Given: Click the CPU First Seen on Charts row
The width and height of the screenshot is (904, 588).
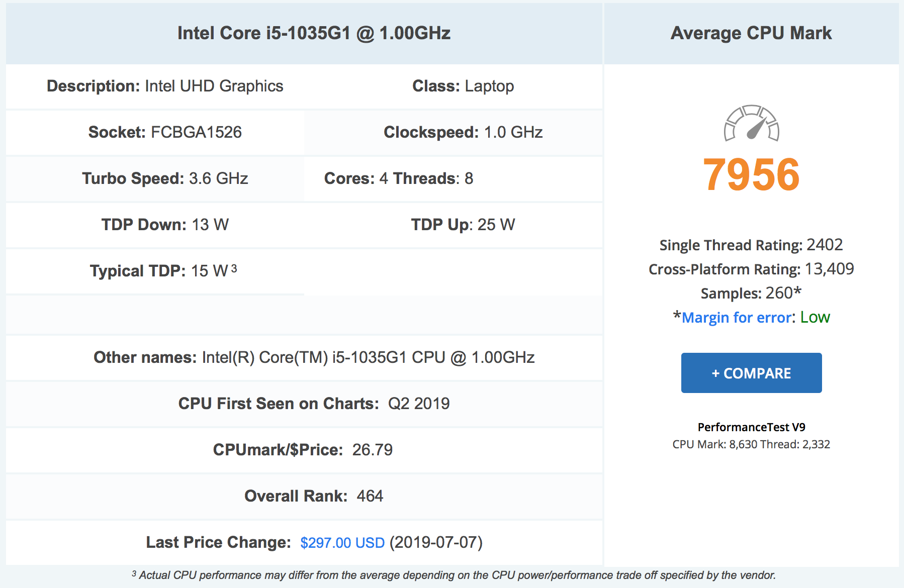Looking at the screenshot, I should tap(304, 404).
